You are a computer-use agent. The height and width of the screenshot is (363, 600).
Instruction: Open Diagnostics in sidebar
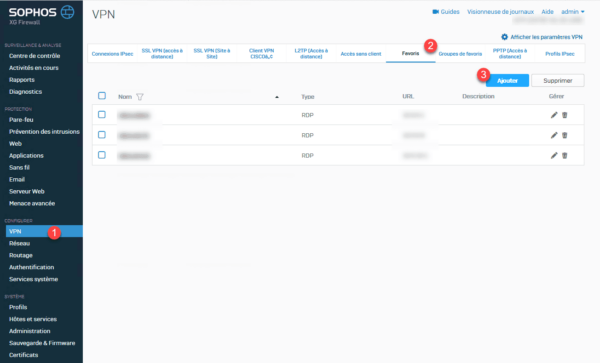click(x=25, y=92)
